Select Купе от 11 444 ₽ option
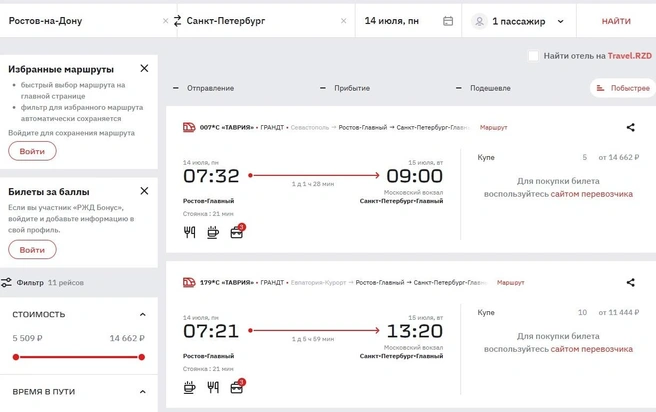Image resolution: width=656 pixels, height=412 pixels. (558, 313)
